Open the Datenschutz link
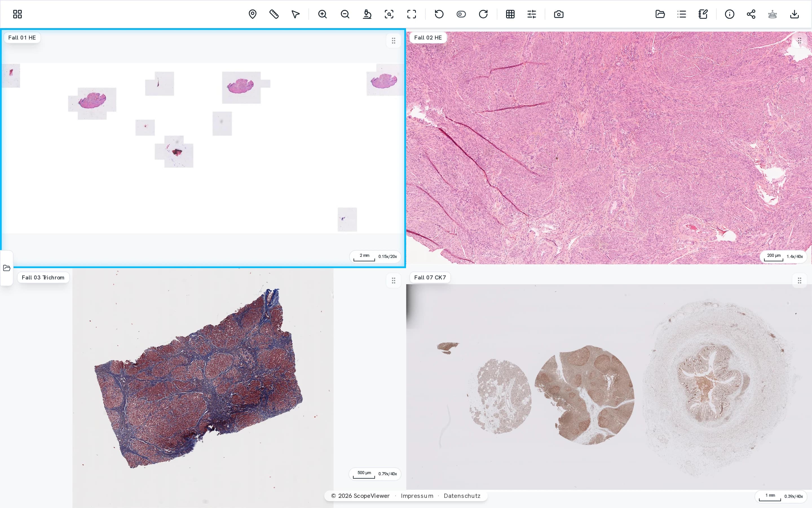 point(462,496)
